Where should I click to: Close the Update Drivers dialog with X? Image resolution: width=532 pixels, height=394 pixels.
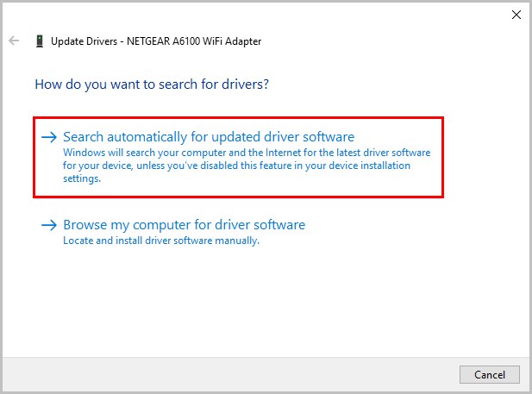click(x=516, y=15)
